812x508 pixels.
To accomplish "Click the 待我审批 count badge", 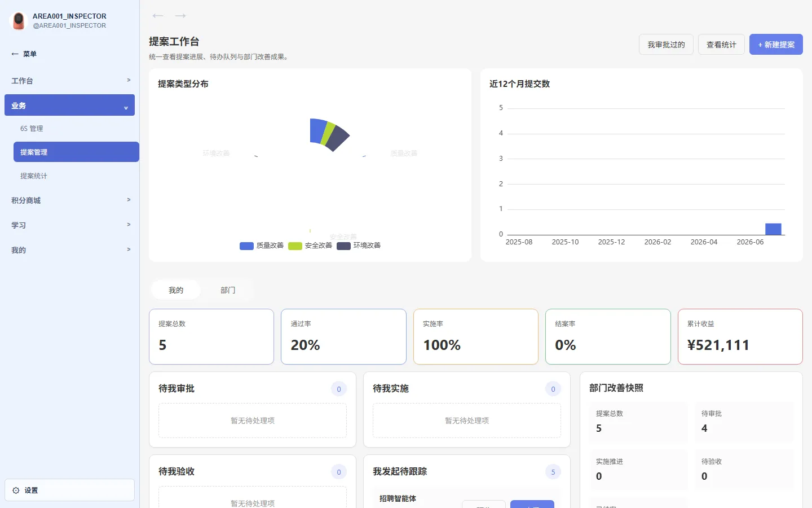I will pyautogui.click(x=339, y=389).
